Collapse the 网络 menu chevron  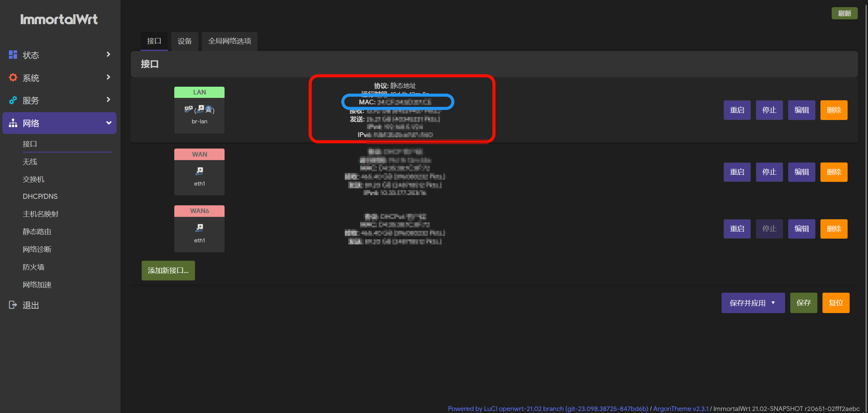tap(109, 123)
